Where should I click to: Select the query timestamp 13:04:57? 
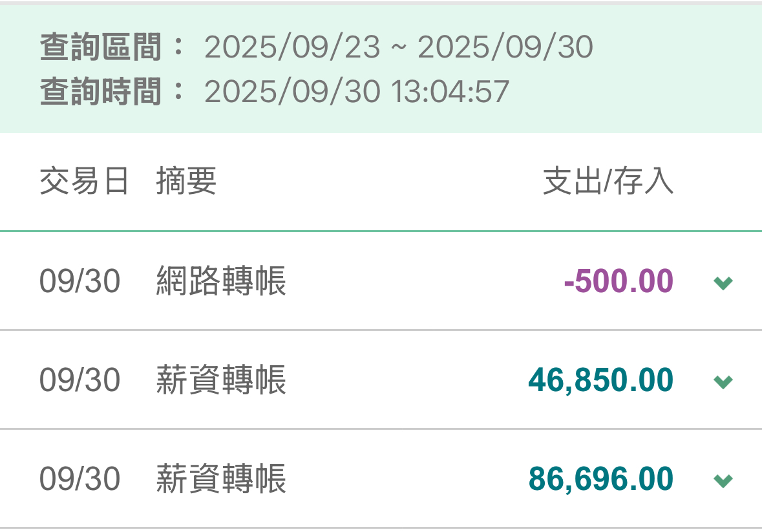(450, 92)
